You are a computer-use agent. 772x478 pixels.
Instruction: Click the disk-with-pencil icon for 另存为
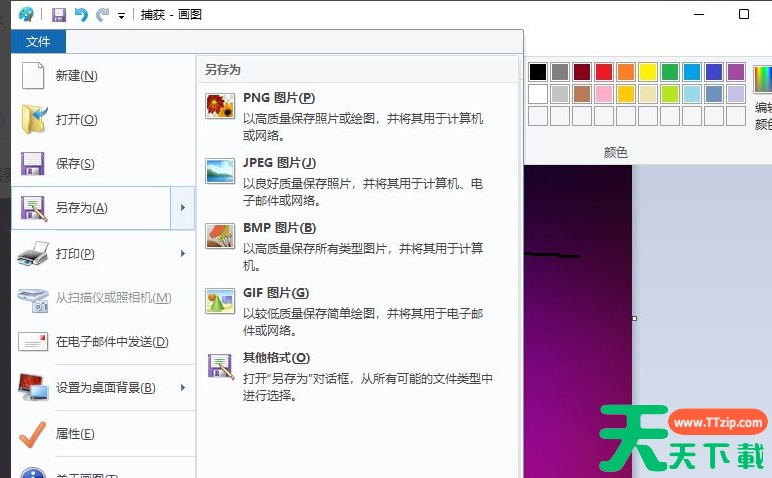pyautogui.click(x=33, y=208)
